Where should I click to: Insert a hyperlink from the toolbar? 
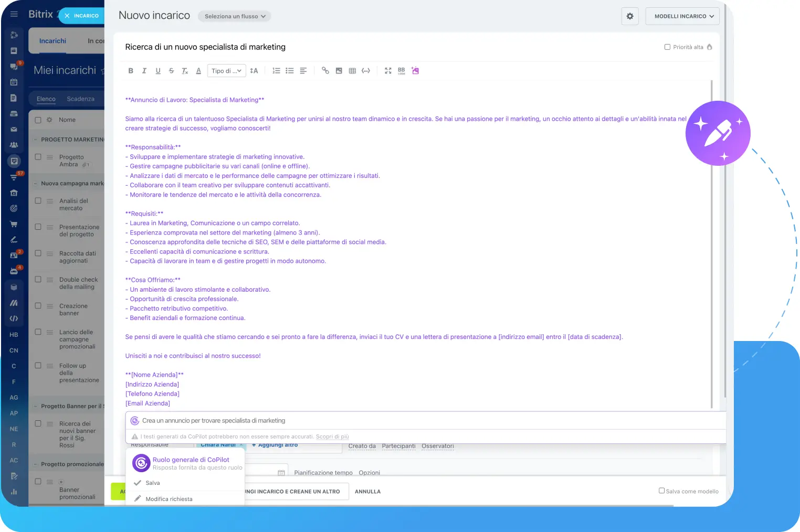click(x=325, y=71)
